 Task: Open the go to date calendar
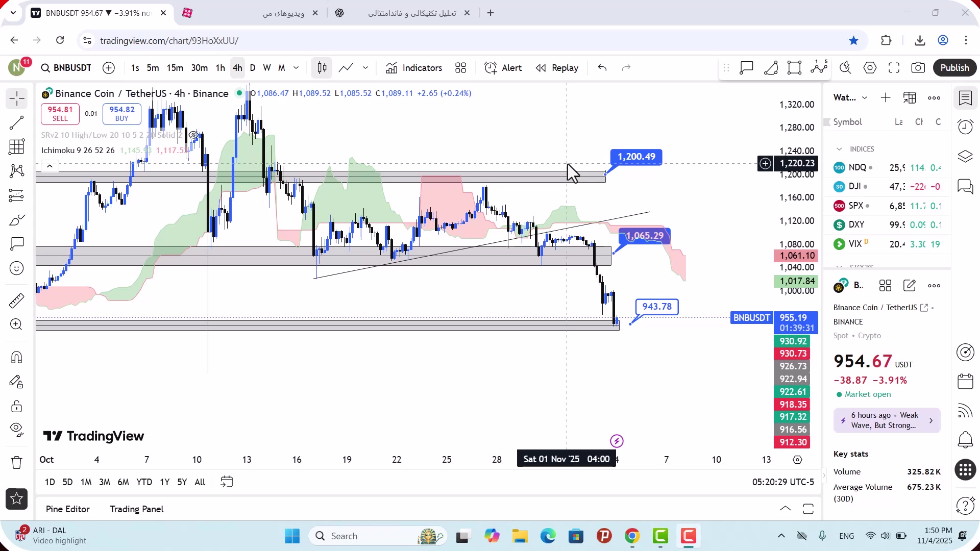pos(227,482)
